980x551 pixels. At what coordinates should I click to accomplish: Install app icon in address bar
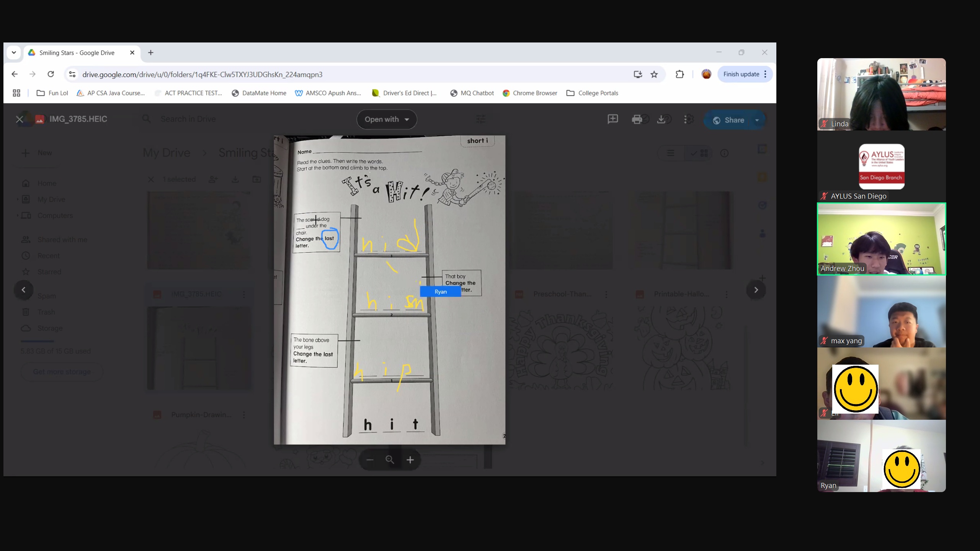point(637,74)
